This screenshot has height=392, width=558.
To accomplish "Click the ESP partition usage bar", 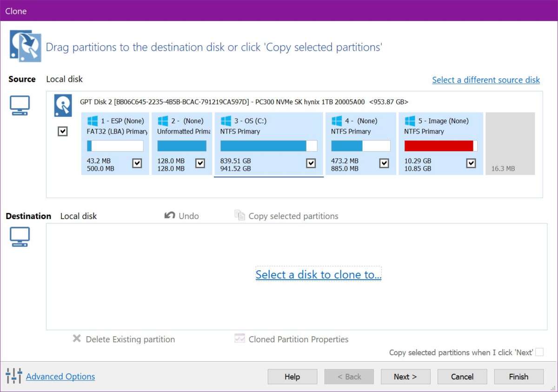I will (115, 146).
